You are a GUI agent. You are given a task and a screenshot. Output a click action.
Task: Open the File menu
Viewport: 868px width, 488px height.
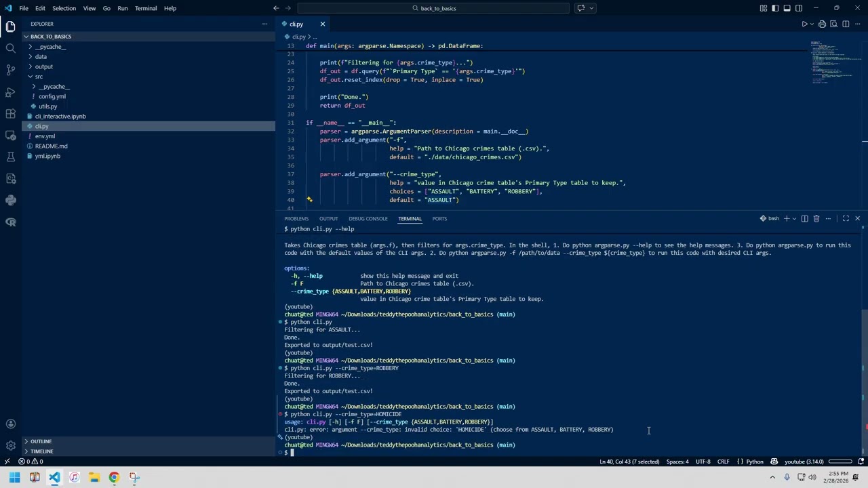[24, 8]
